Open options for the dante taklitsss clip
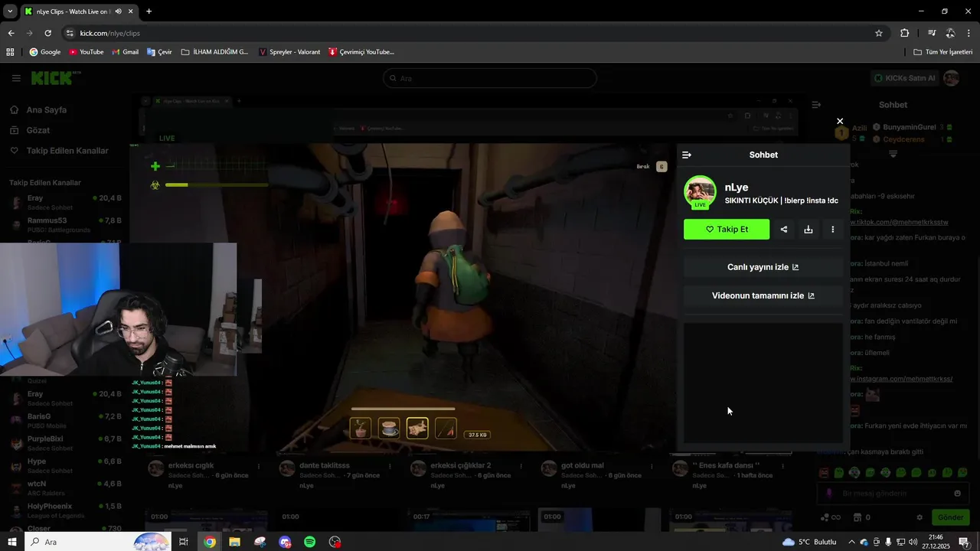The height and width of the screenshot is (551, 980). tap(390, 466)
